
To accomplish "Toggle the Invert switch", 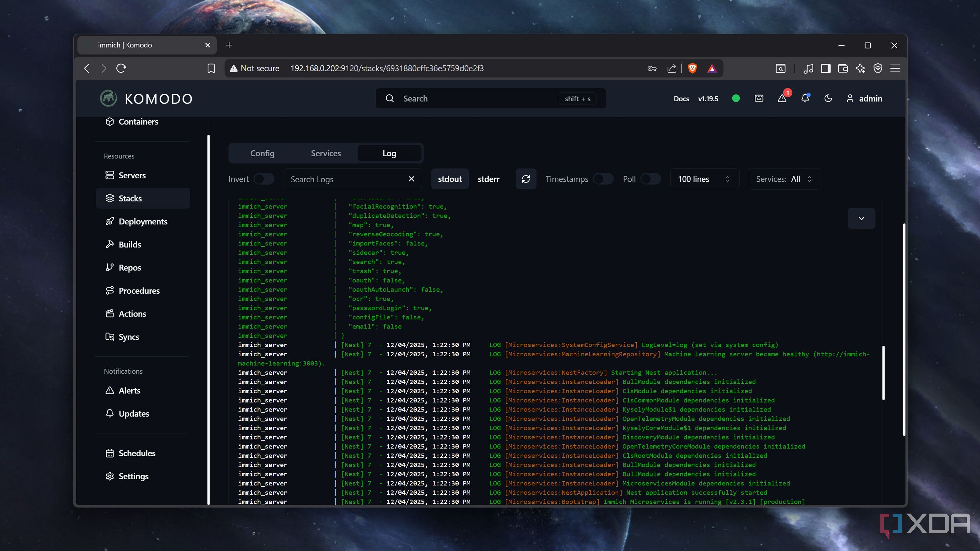I will (x=264, y=179).
